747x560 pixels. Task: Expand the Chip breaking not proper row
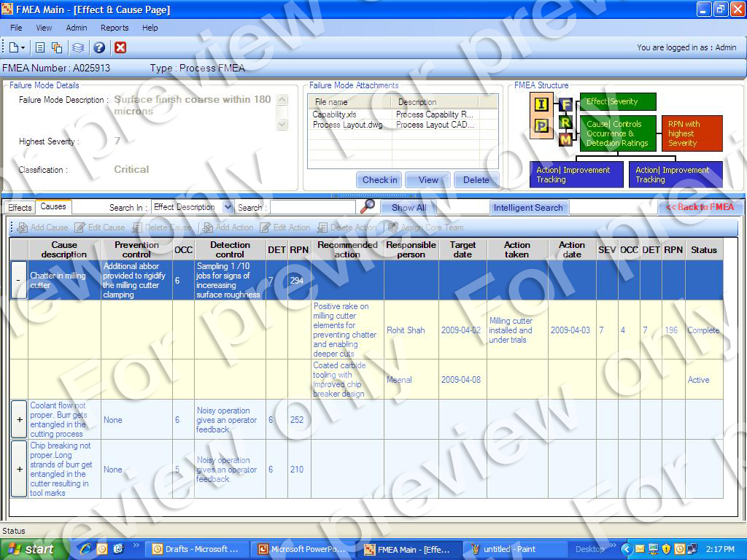pos(19,470)
